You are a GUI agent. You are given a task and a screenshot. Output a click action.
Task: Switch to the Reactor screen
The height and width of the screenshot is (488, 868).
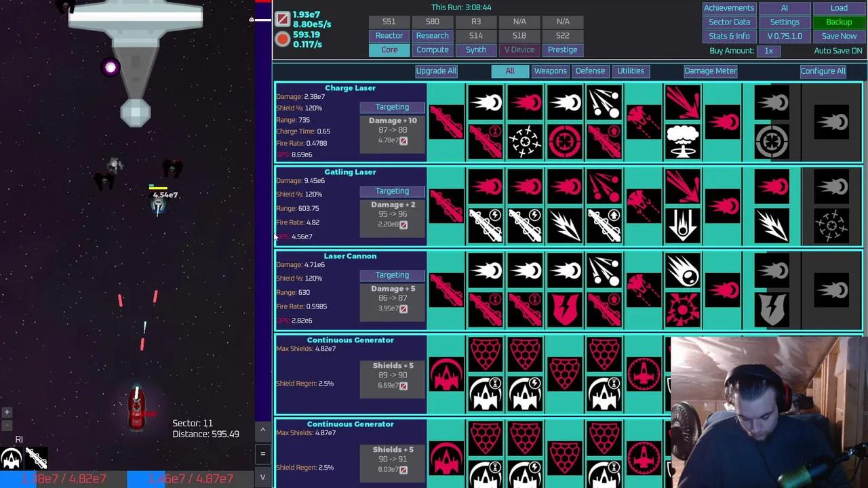click(x=389, y=35)
